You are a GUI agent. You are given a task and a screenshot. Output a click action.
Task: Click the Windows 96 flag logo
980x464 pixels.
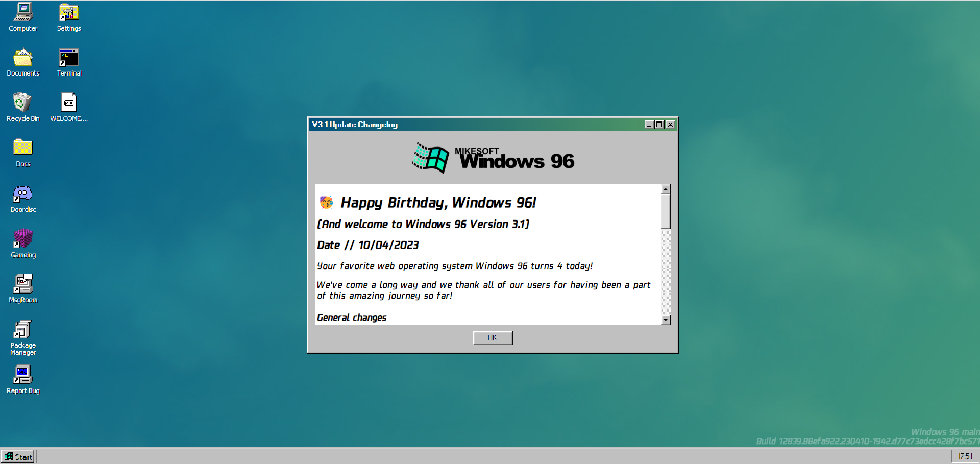pyautogui.click(x=430, y=158)
